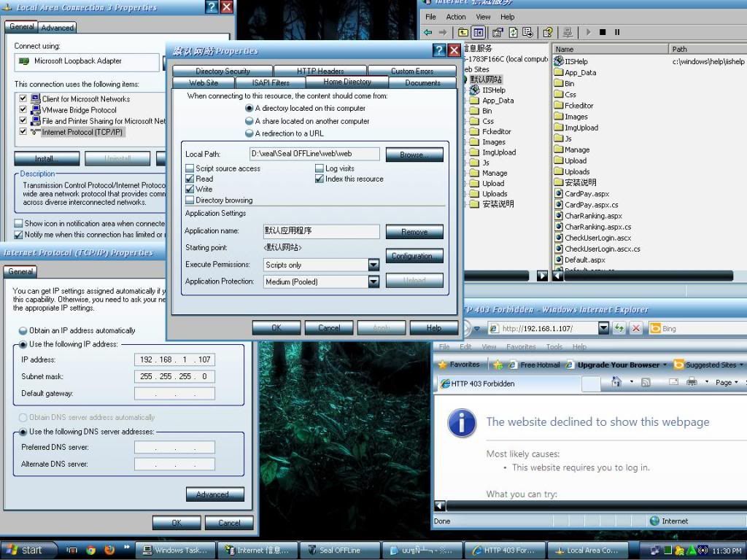Open the Execute Permissions dropdown
Image resolution: width=747 pixels, height=560 pixels.
(x=373, y=265)
